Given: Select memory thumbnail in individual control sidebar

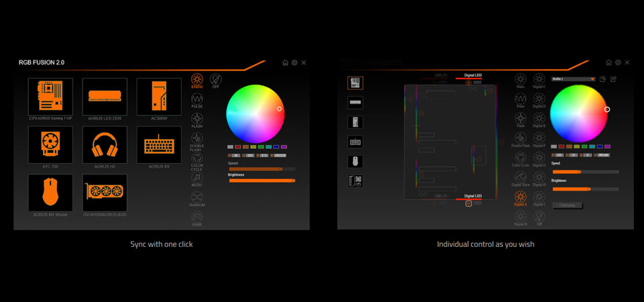Looking at the screenshot, I should pos(356,102).
